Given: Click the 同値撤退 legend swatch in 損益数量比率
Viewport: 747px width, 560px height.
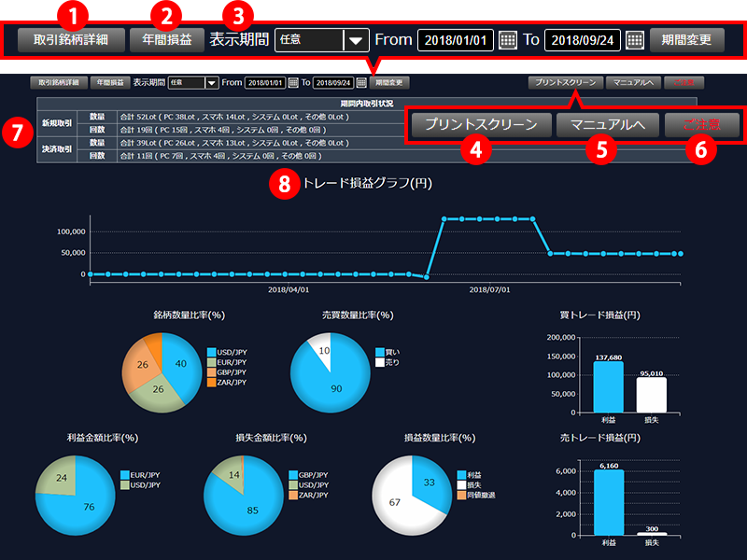Looking at the screenshot, I should click(461, 496).
